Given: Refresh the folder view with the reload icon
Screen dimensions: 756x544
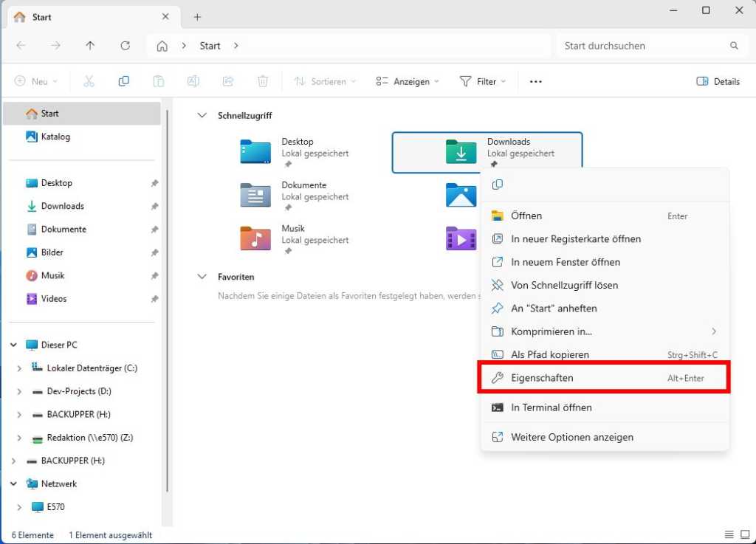Looking at the screenshot, I should tap(124, 46).
